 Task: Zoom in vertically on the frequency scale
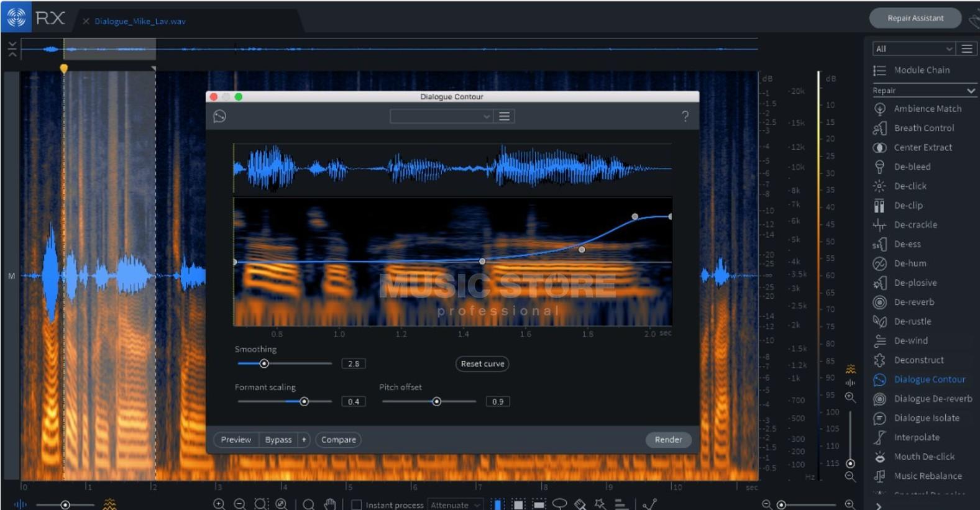click(850, 397)
